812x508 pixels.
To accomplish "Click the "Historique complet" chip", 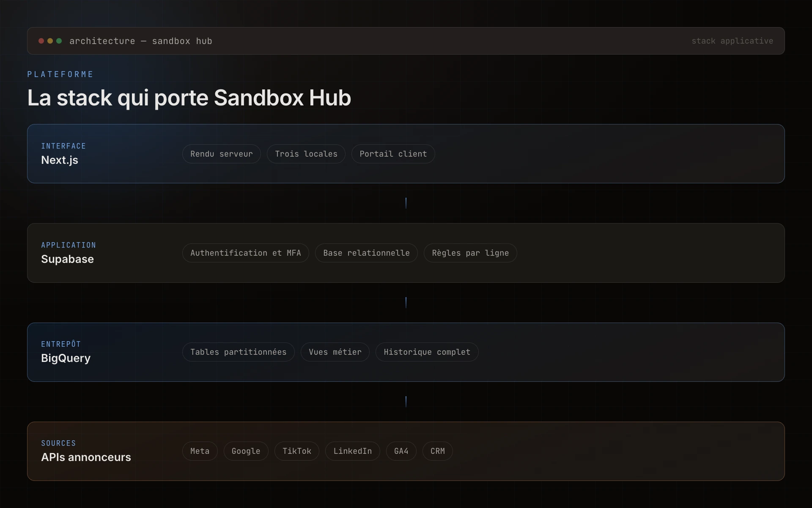I will tap(427, 352).
